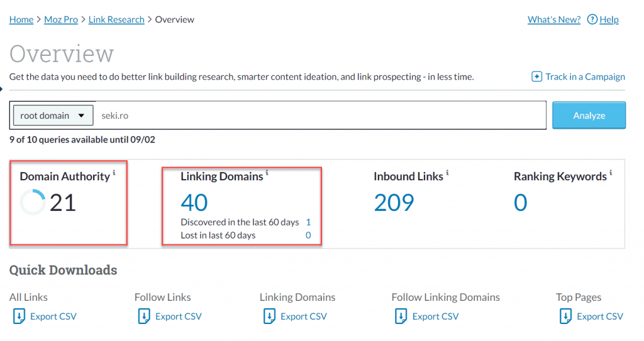Navigate to Link Research breadcrumb
644x341 pixels.
click(x=116, y=19)
